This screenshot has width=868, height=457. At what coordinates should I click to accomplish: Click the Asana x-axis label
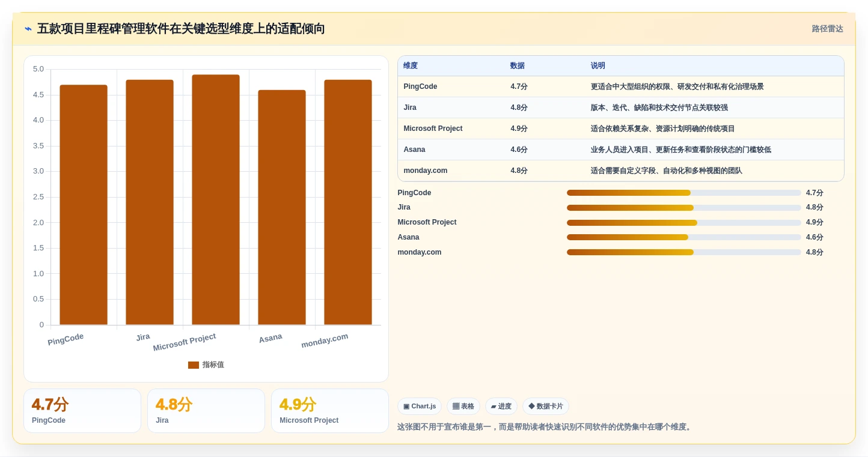point(270,338)
